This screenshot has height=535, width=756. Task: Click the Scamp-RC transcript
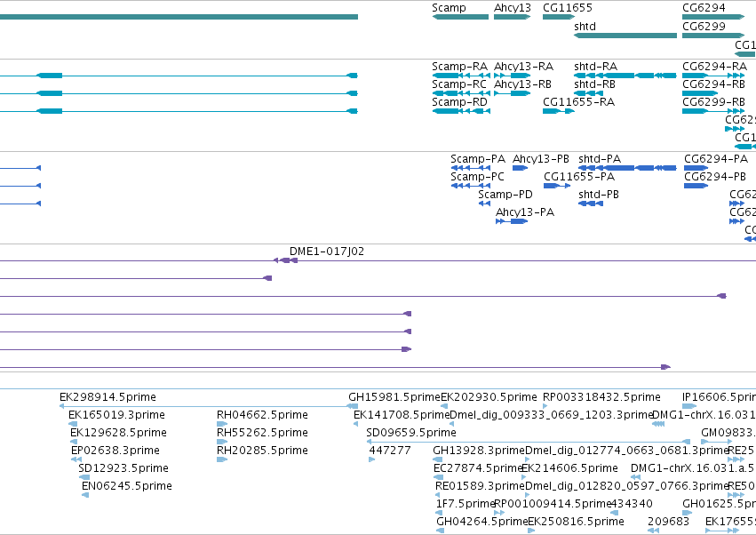461,93
